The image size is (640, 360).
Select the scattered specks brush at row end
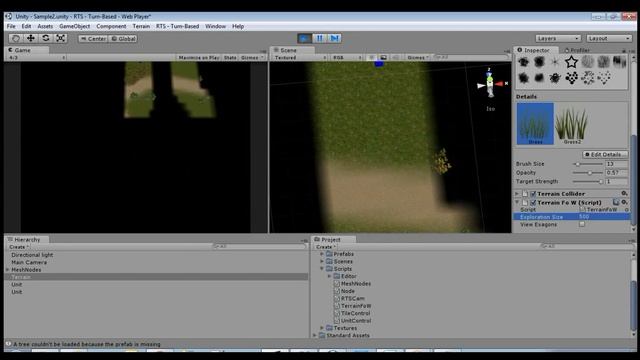pos(604,78)
